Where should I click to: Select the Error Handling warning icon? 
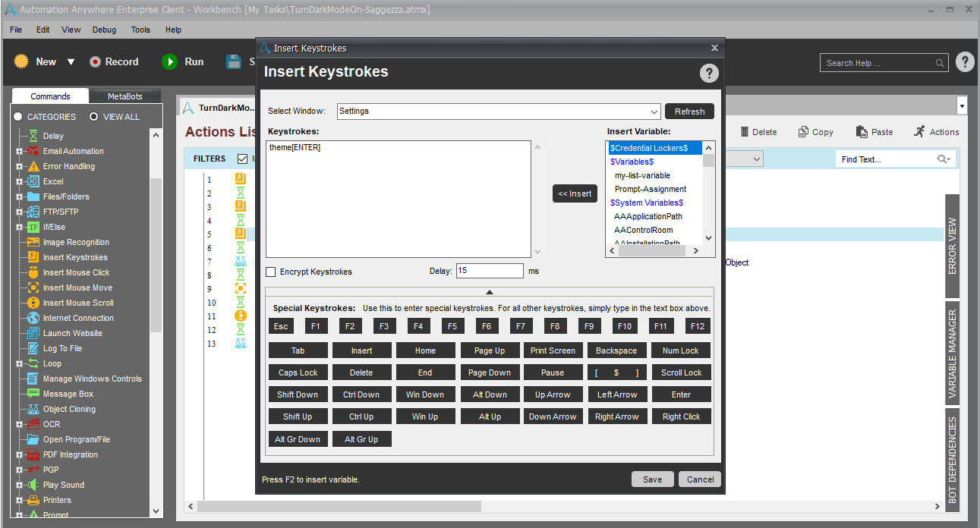[x=33, y=166]
